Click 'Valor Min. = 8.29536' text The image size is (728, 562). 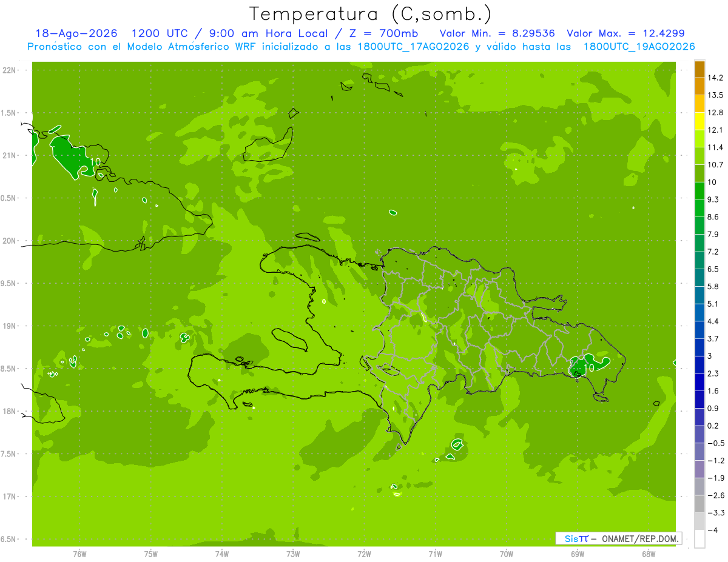497,34
